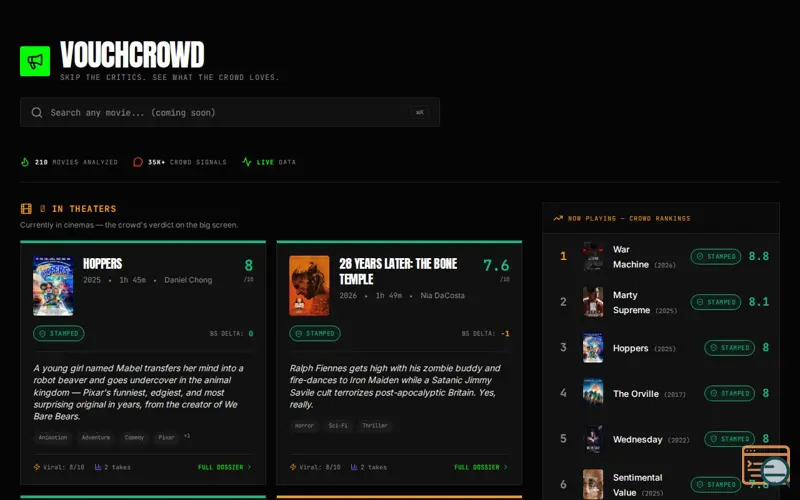
Task: Open Wednesday in the crowd rankings
Action: (661, 439)
